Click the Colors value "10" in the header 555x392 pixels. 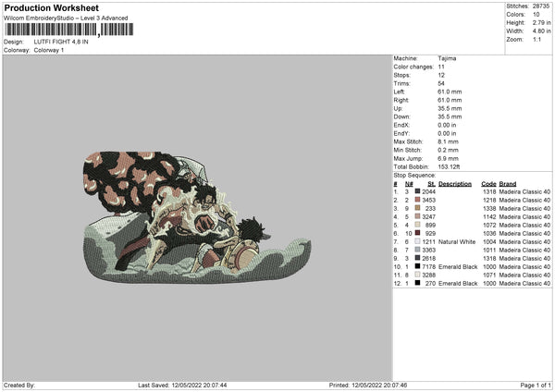point(536,15)
